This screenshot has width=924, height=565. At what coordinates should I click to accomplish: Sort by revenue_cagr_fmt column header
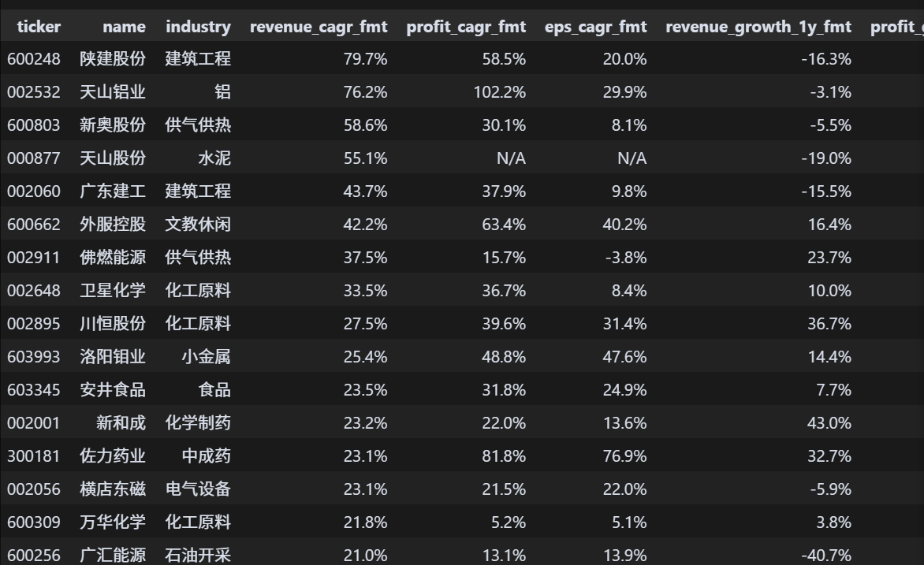(x=319, y=27)
